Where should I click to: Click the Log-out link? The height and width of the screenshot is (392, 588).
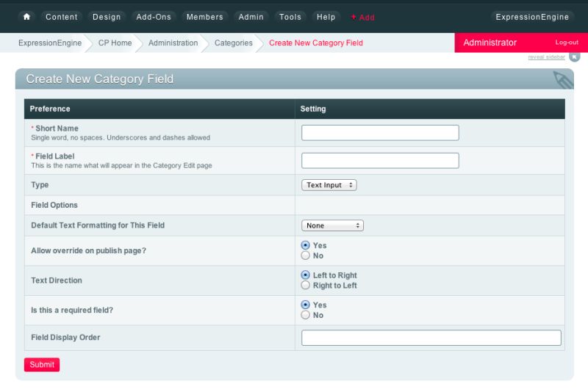[x=567, y=43]
